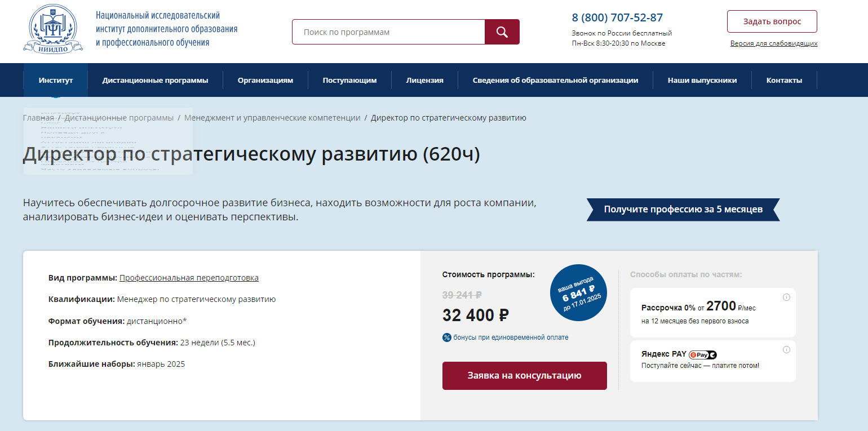
Task: Open the НИИДПО logo homepage
Action: [53, 28]
